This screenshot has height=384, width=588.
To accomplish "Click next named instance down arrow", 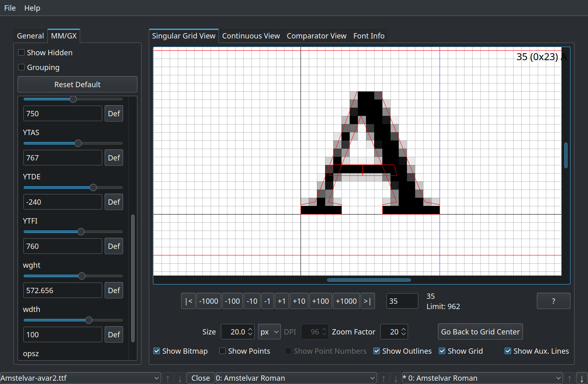I will coord(581,378).
